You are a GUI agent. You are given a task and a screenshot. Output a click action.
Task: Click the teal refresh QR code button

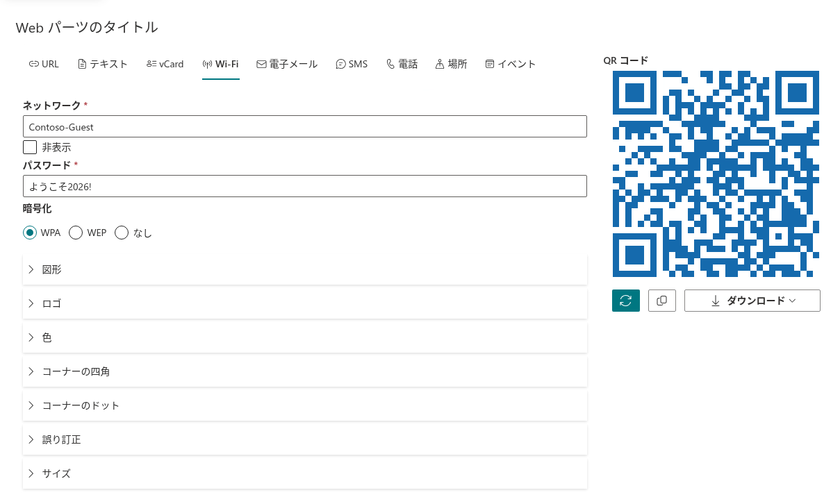(x=626, y=301)
